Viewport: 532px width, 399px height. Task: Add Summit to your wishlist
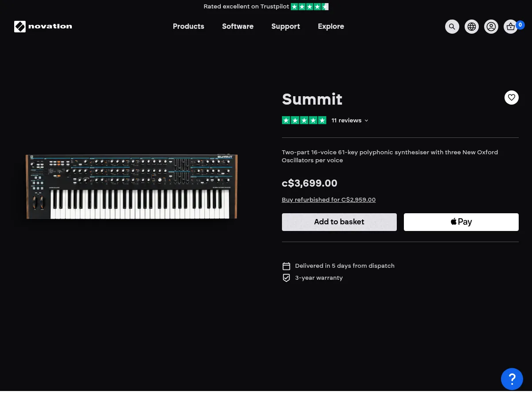pyautogui.click(x=511, y=97)
